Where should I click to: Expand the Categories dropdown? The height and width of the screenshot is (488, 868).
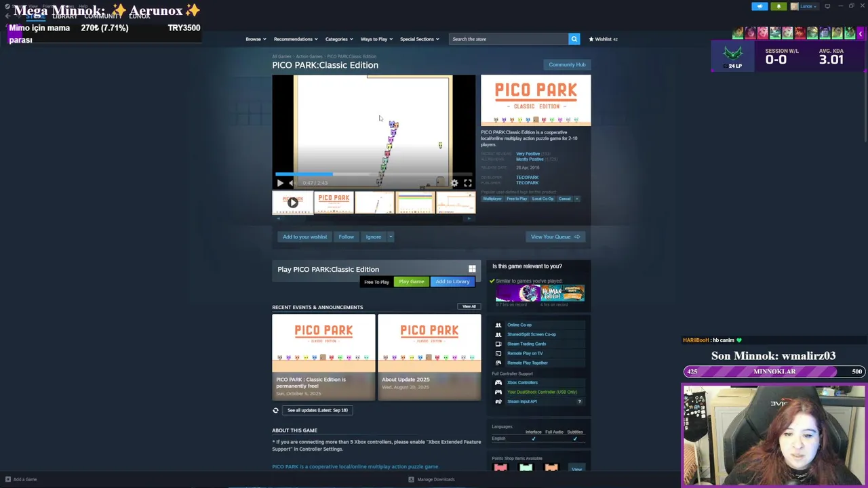338,39
